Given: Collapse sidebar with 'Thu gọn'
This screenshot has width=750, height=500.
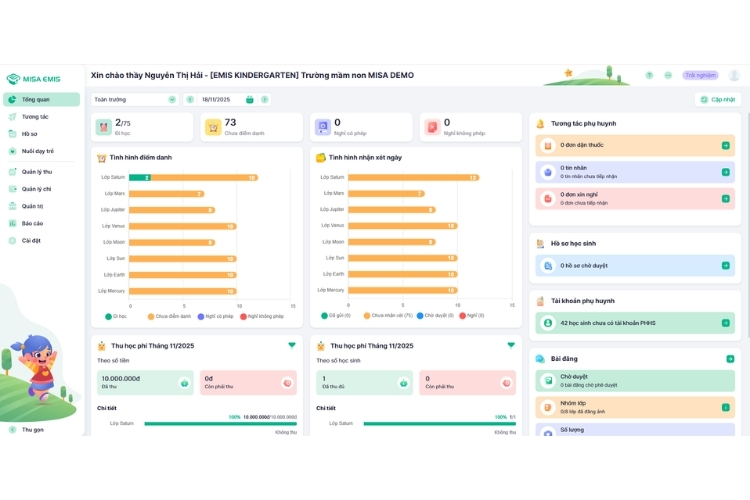Looking at the screenshot, I should (32, 429).
